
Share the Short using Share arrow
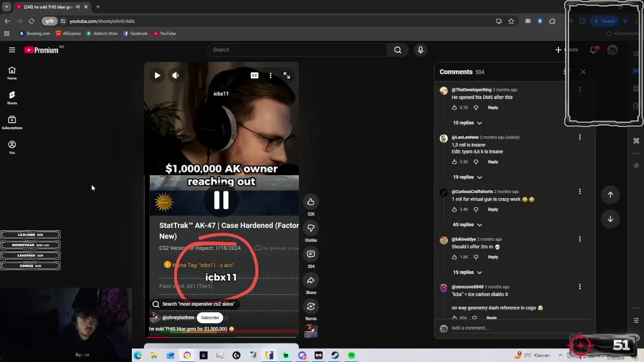coord(311,280)
